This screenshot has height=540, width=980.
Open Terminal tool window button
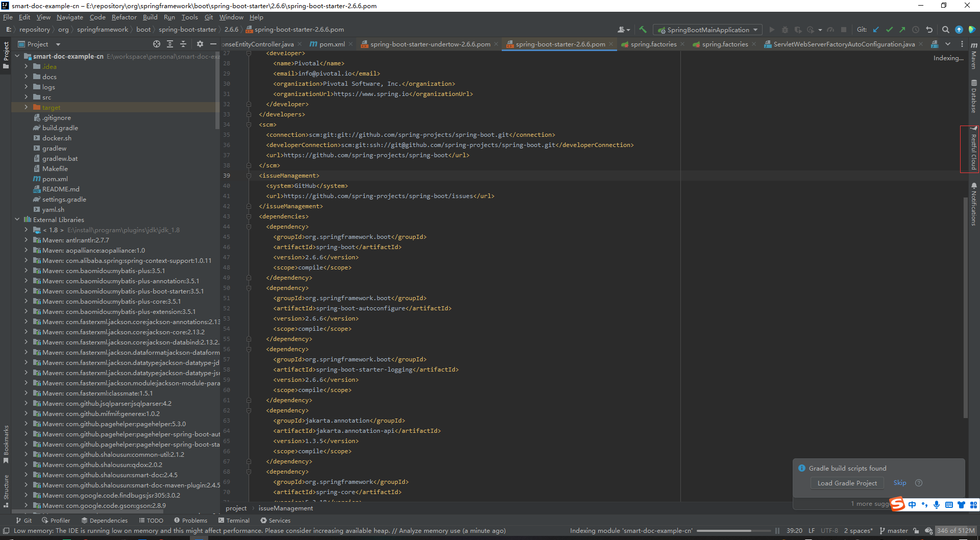tap(234, 521)
